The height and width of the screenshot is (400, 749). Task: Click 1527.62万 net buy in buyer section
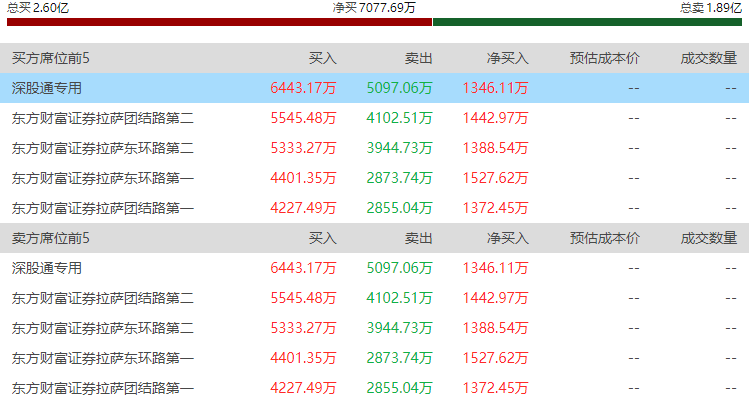tap(495, 178)
